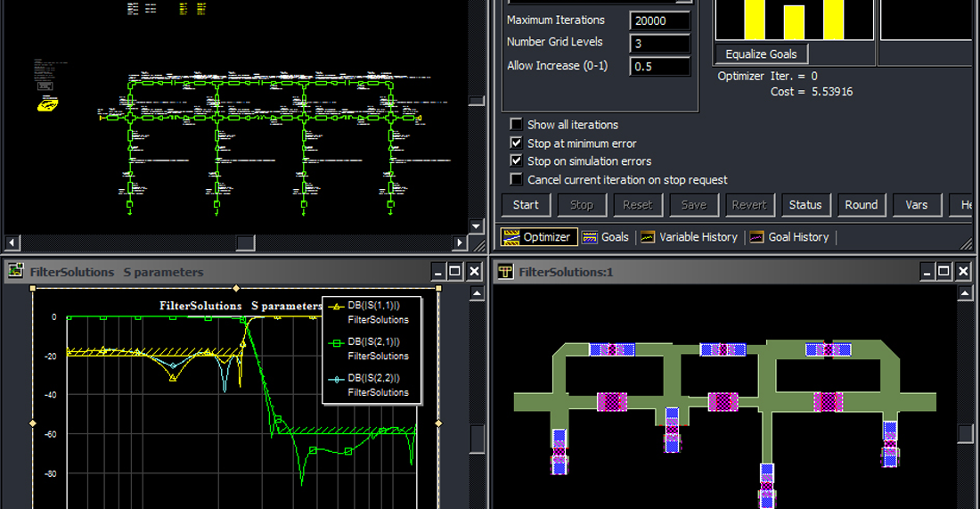Click the schematic horizontal scrollbar thumb

click(245, 242)
